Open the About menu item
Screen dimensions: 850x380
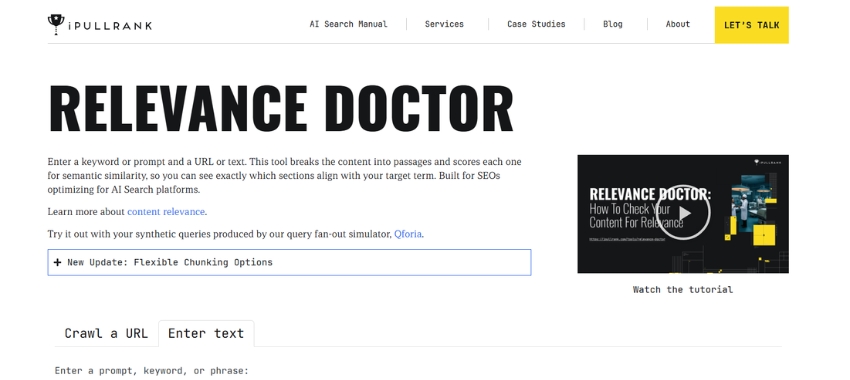678,24
